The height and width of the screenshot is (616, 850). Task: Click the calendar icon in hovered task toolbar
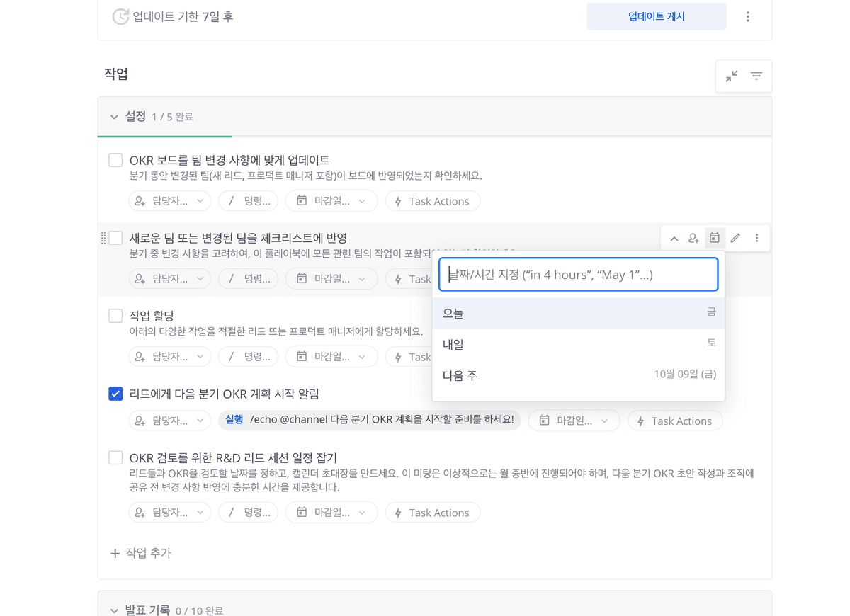pos(714,239)
